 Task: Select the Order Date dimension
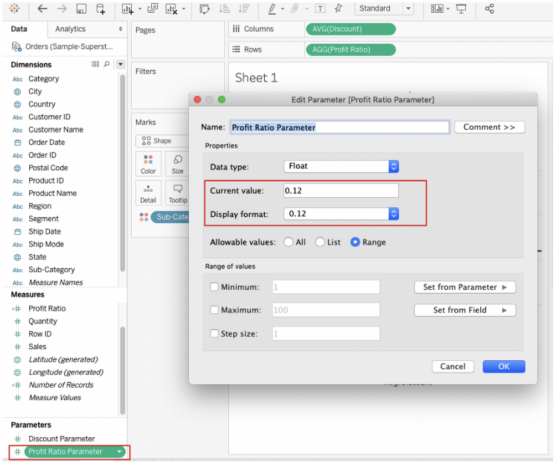tap(47, 142)
